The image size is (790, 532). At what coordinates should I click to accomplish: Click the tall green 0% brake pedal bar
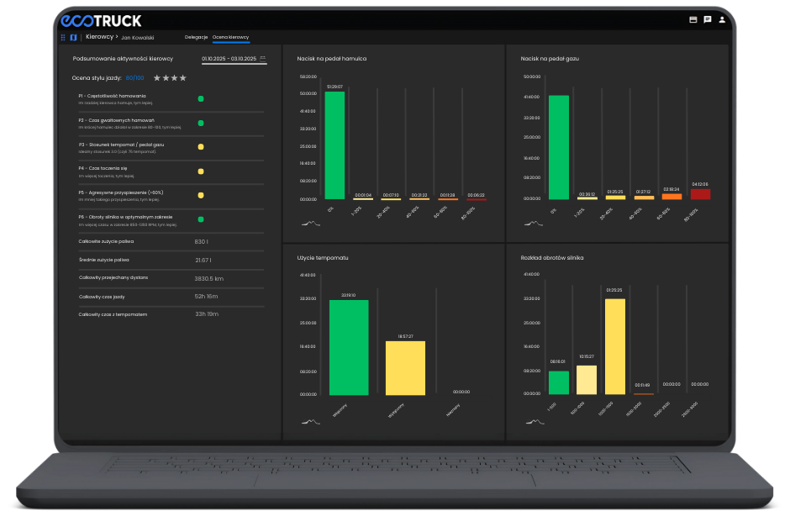(334, 145)
